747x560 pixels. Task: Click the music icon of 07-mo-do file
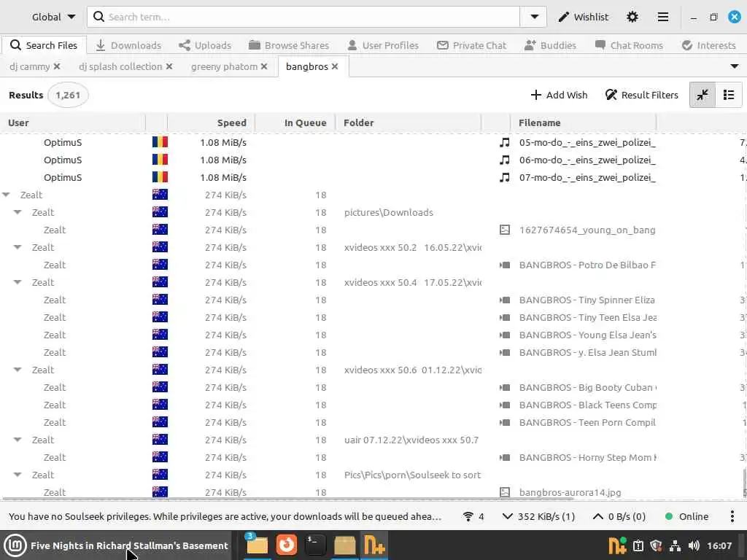click(505, 177)
